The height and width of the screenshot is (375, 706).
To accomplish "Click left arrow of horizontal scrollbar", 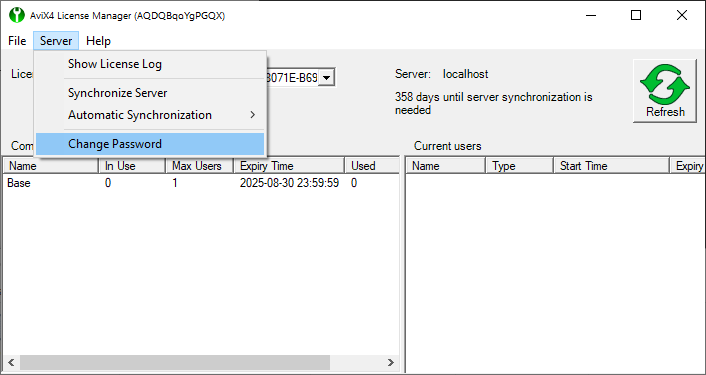I will [11, 362].
